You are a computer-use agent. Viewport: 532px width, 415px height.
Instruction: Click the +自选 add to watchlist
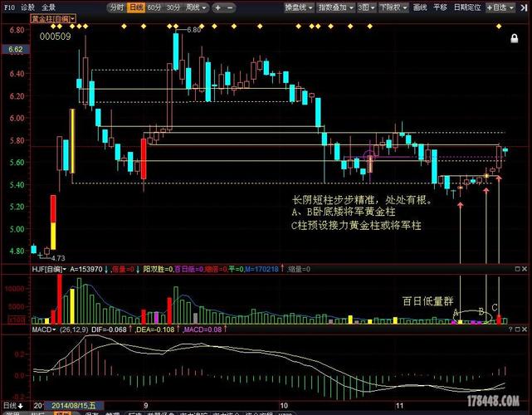point(498,7)
